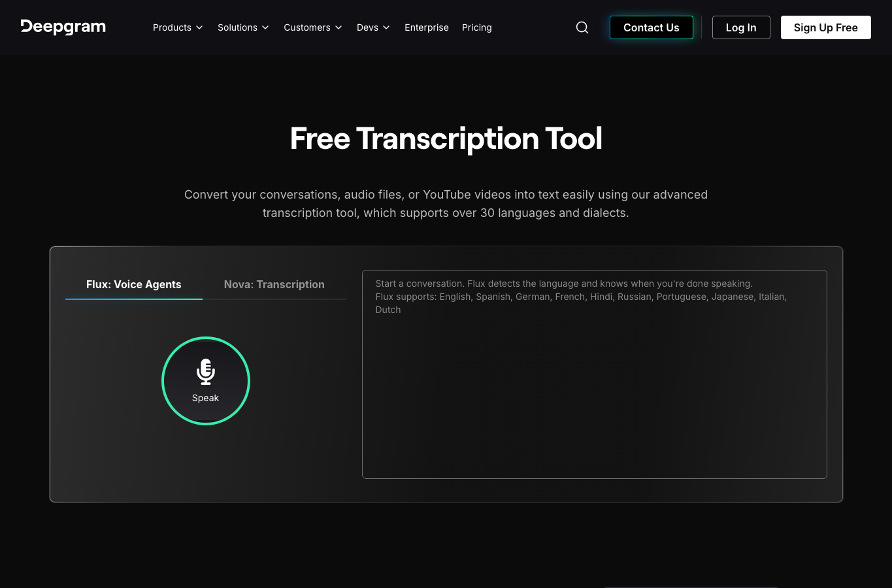
Task: Click the Deepgram logo
Action: [x=63, y=27]
